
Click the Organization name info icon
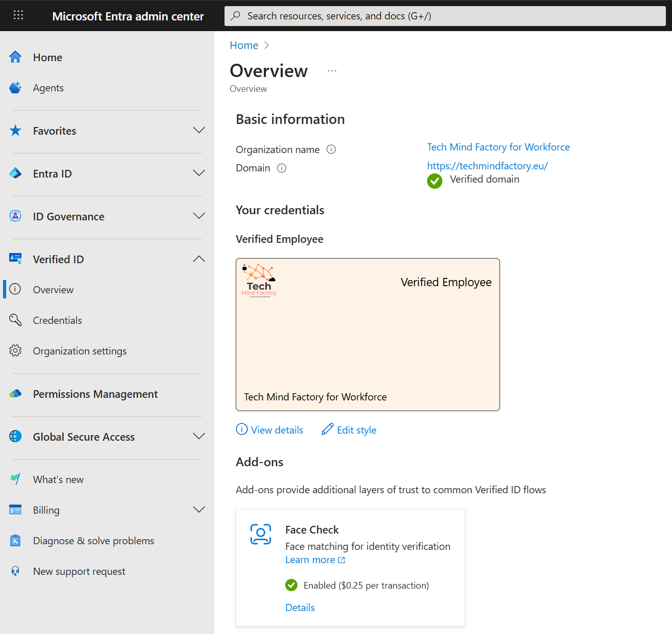tap(331, 149)
